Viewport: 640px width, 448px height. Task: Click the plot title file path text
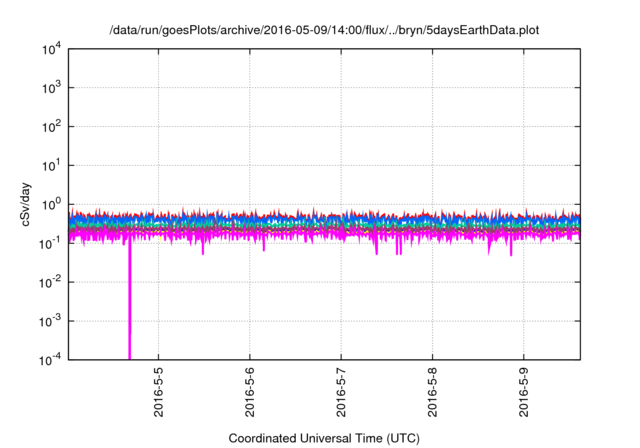coord(324,30)
